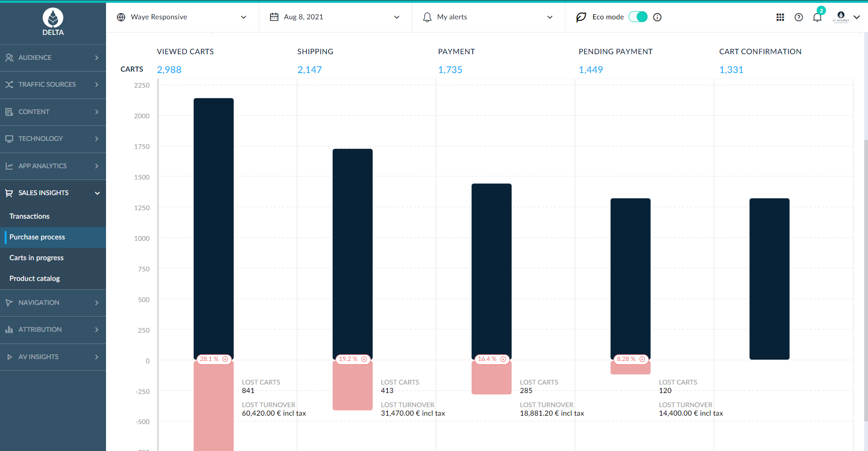Screen dimensions: 868x451
Task: Expand the Traffic Sources menu chevron
Action: point(97,84)
